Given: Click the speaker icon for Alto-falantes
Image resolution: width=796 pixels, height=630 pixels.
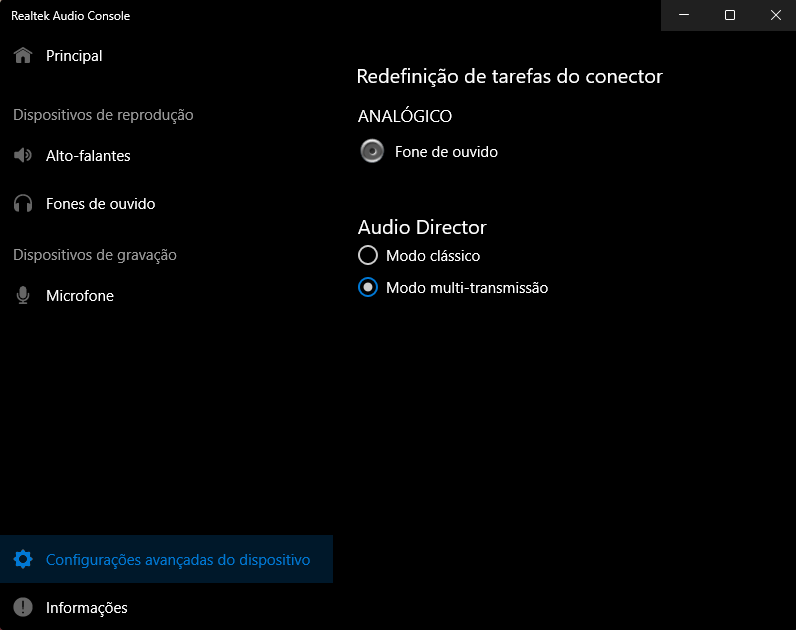Looking at the screenshot, I should [x=23, y=155].
